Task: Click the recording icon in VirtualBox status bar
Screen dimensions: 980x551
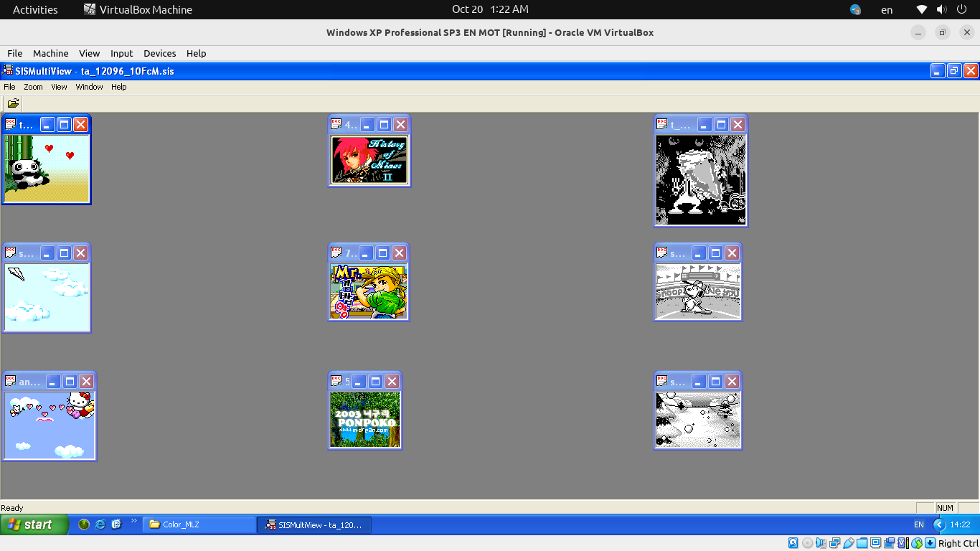Action: pos(890,543)
